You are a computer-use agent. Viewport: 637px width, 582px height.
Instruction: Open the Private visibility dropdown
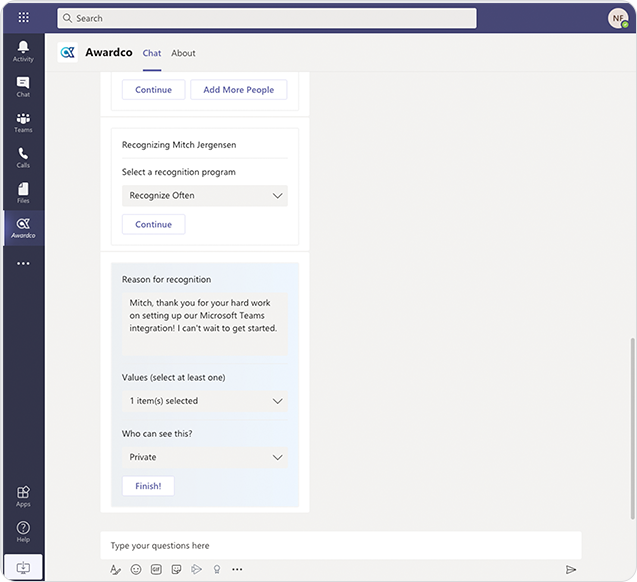205,457
